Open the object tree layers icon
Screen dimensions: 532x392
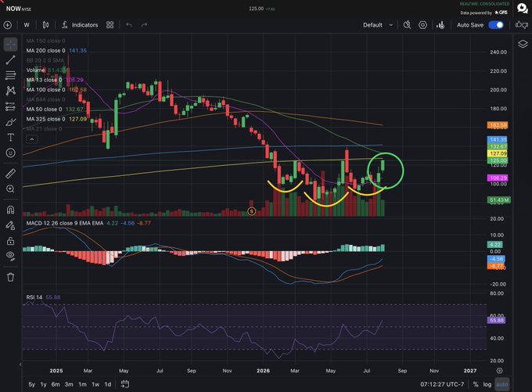523,44
